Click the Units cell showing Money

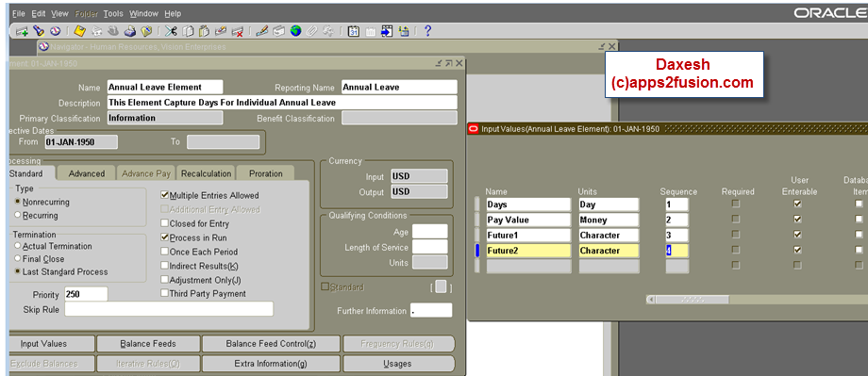pyautogui.click(x=609, y=220)
